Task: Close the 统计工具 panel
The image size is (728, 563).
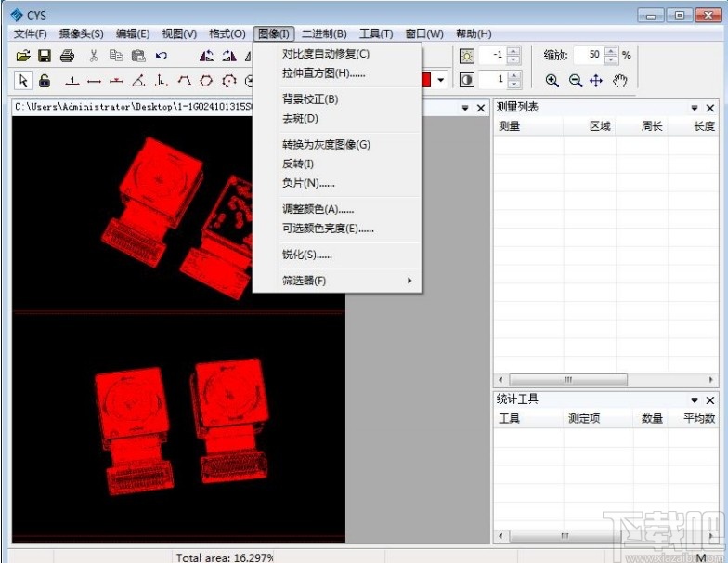Action: pos(709,400)
